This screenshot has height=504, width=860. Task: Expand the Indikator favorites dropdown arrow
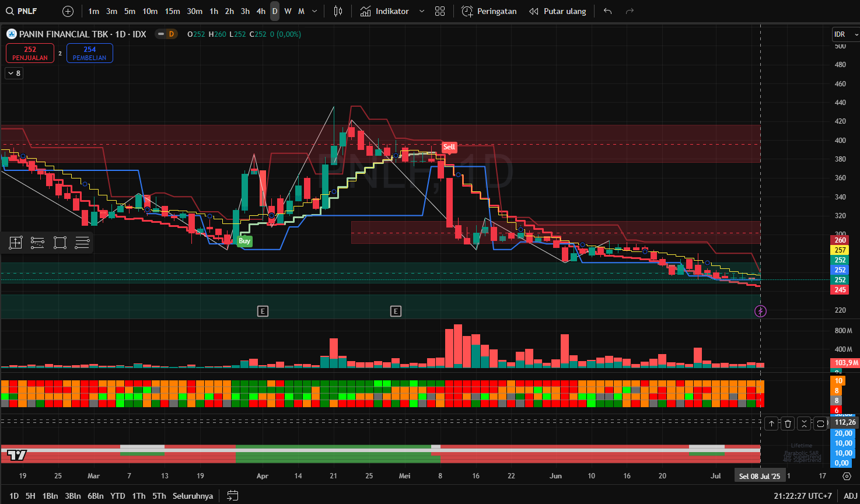pyautogui.click(x=422, y=11)
